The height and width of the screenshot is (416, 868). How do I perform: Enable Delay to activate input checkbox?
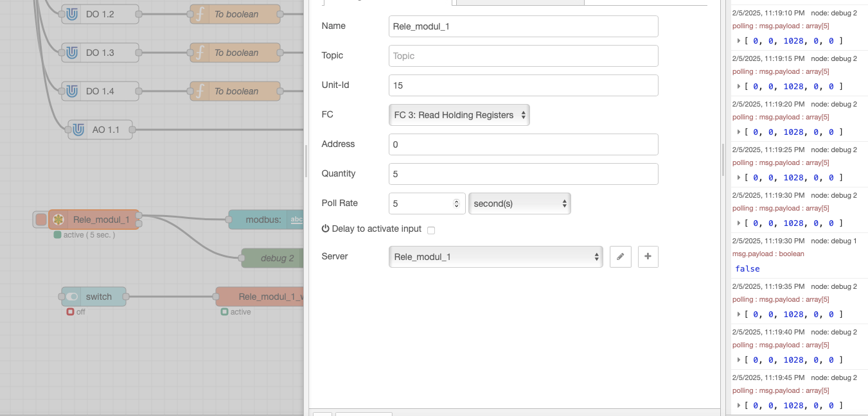[x=431, y=230]
